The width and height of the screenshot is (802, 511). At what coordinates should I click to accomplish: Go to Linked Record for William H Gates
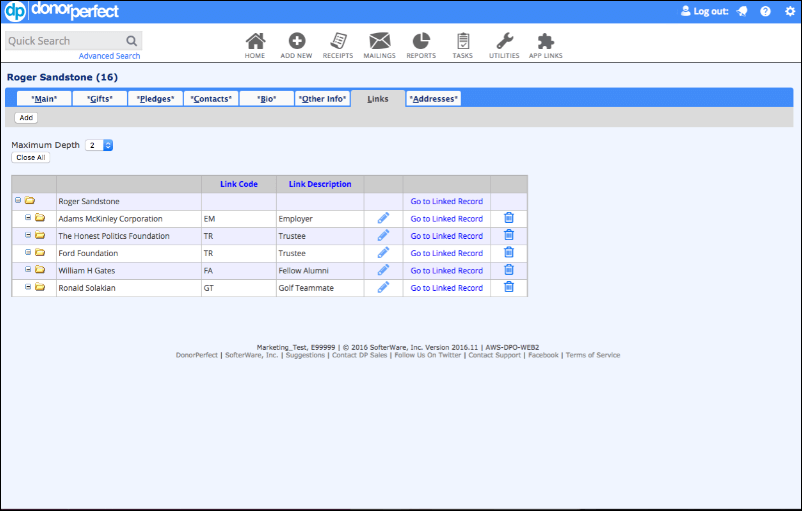pos(447,271)
